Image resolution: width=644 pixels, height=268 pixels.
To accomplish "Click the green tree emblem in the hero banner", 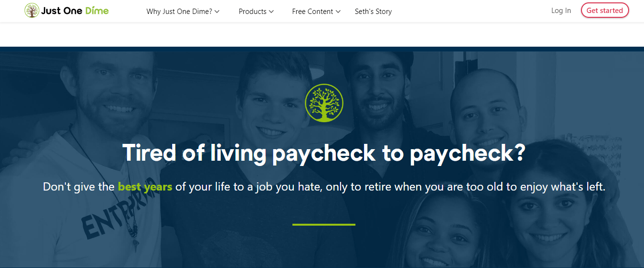I will 324,103.
